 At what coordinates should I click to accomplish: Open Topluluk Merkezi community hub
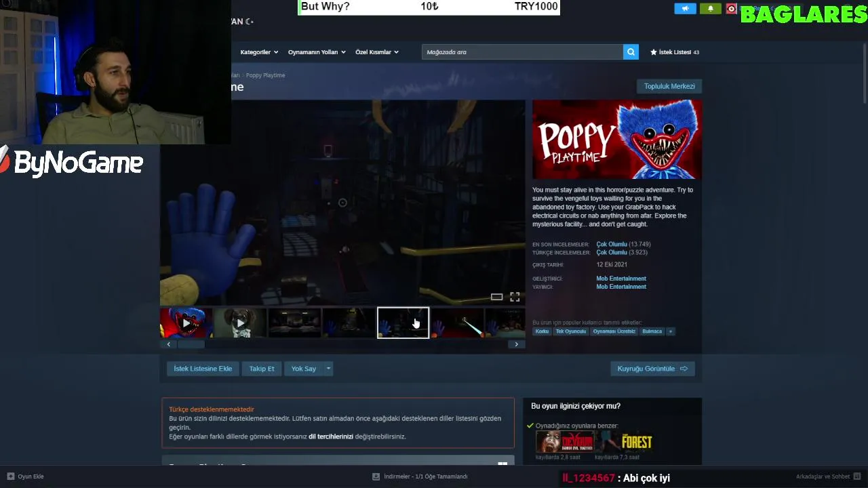click(x=669, y=86)
